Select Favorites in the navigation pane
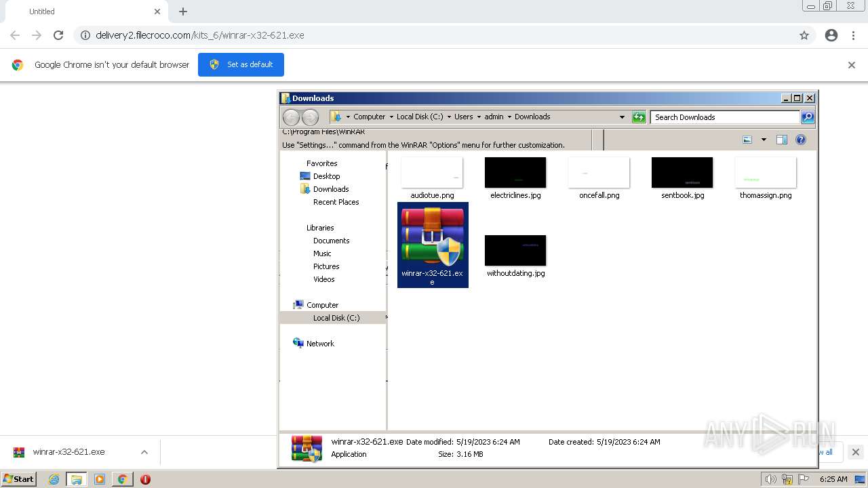The image size is (868, 488). pos(321,163)
